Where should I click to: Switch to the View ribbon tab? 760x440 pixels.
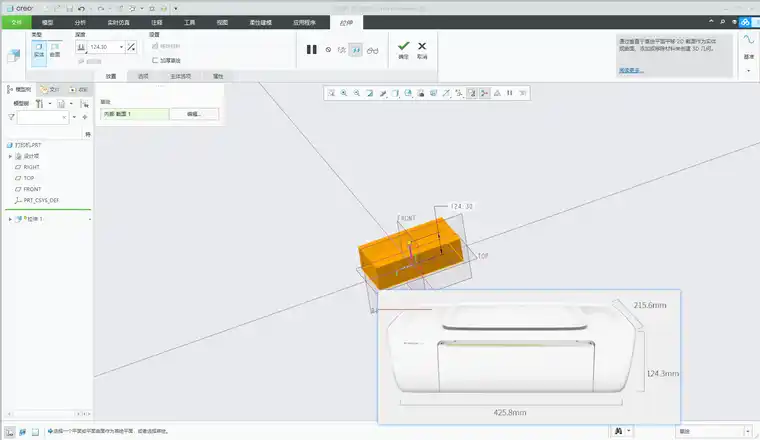click(x=222, y=22)
